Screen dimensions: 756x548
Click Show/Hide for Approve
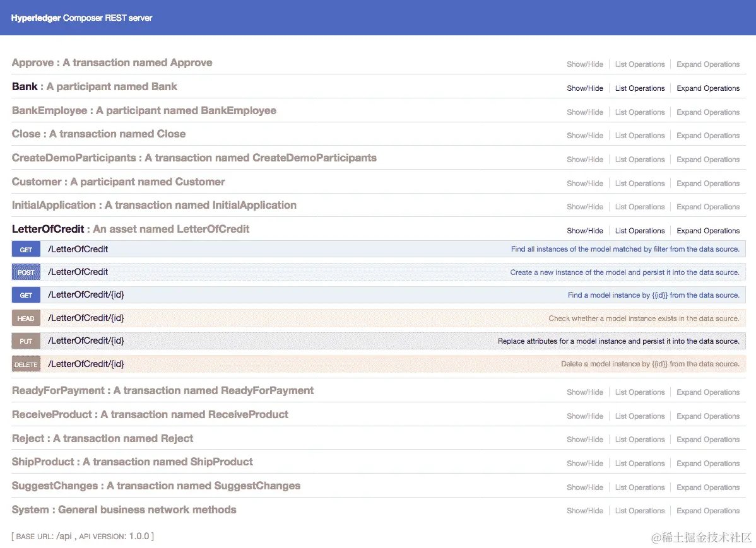pos(585,64)
